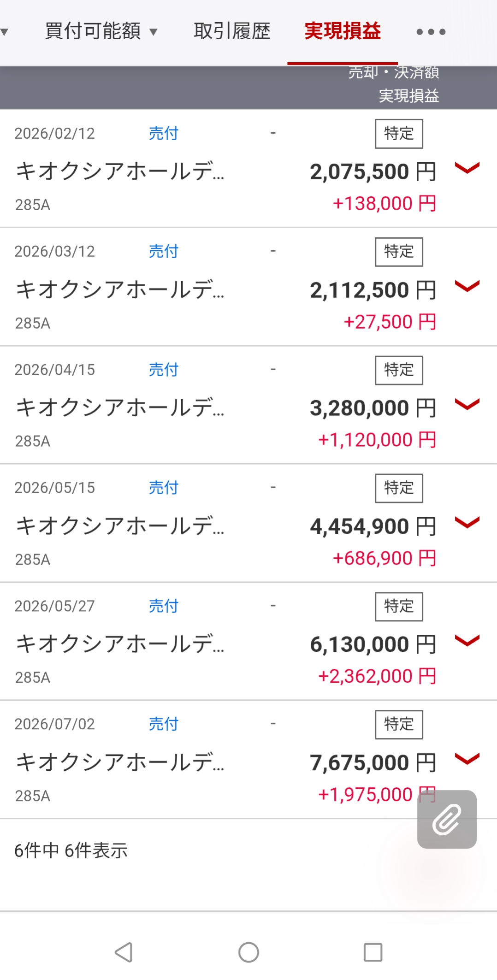Tap the Android home circle icon

(x=248, y=952)
